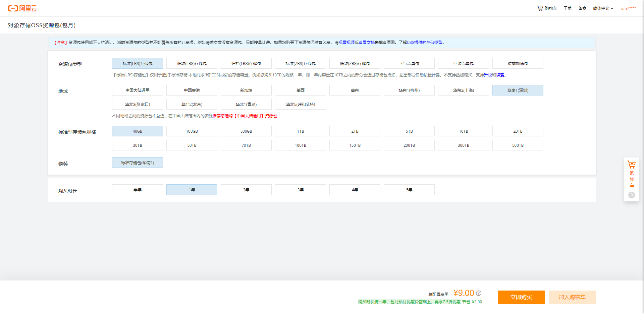644x314 pixels.
Task: Select the 新加坡 region
Action: point(246,90)
